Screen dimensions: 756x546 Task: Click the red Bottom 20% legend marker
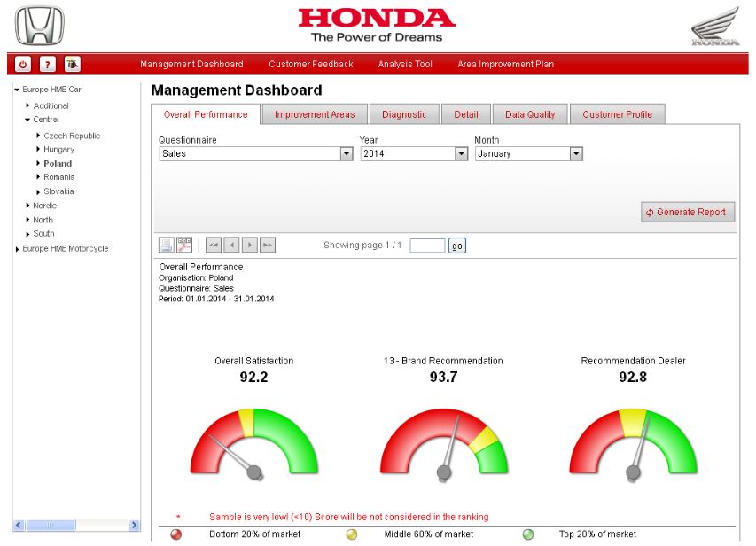tap(176, 534)
